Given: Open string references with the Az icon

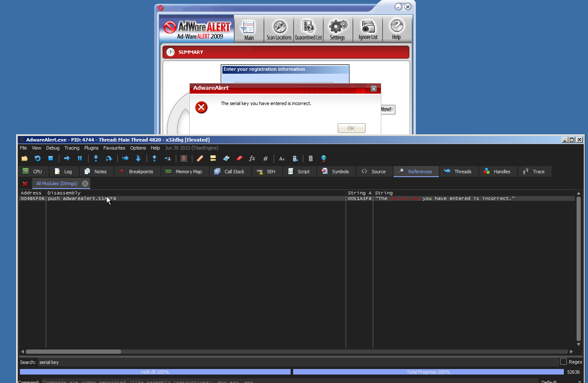Looking at the screenshot, I should coord(282,158).
